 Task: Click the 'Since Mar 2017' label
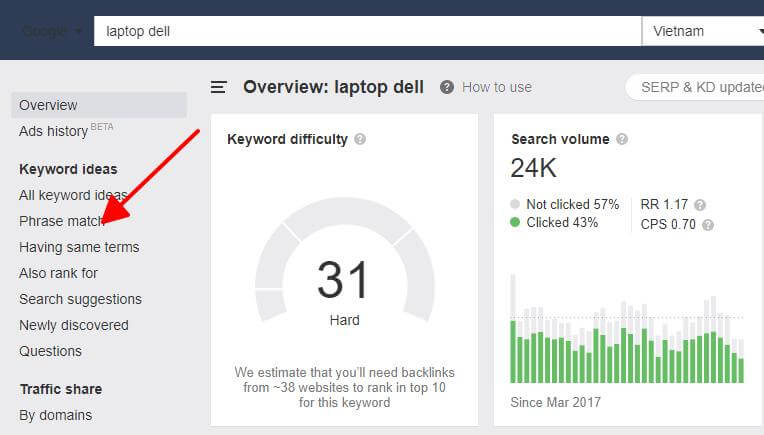[555, 402]
